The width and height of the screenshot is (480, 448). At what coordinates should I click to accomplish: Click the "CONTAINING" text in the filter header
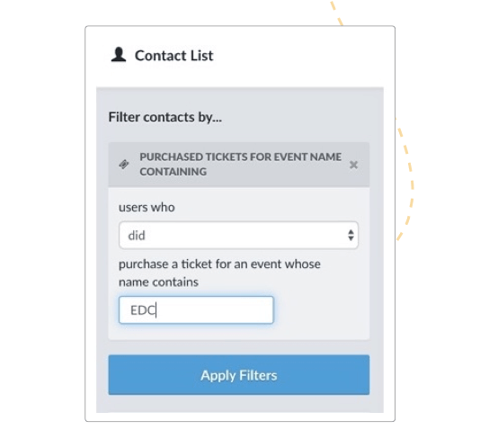point(173,172)
